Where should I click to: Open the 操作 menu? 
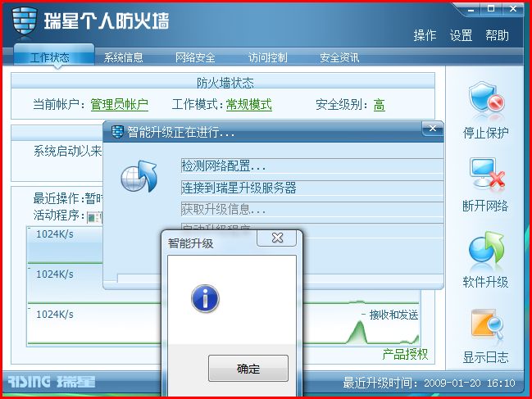tap(425, 35)
